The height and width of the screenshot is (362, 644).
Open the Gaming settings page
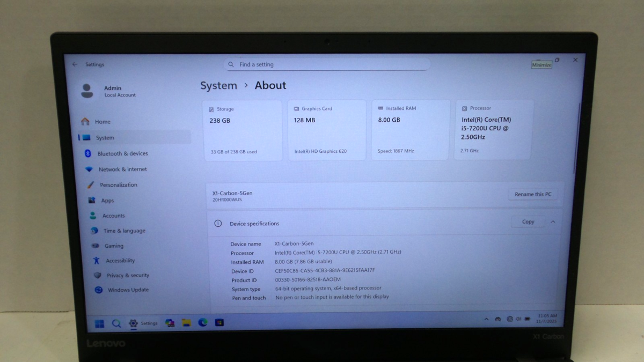[x=114, y=246]
